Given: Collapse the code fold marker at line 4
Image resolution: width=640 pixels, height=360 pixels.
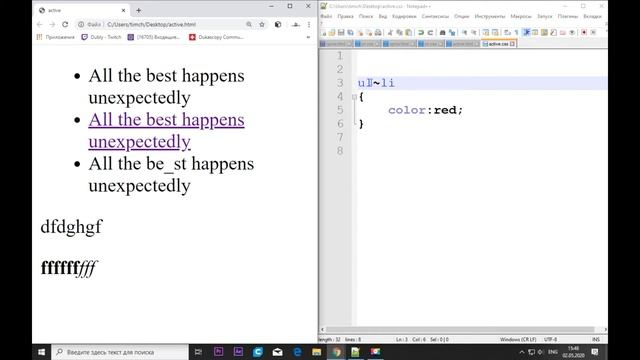Looking at the screenshot, I should pos(354,97).
